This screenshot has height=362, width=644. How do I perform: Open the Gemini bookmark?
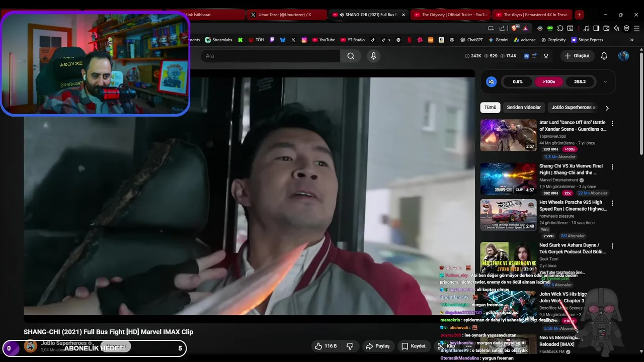pyautogui.click(x=498, y=40)
